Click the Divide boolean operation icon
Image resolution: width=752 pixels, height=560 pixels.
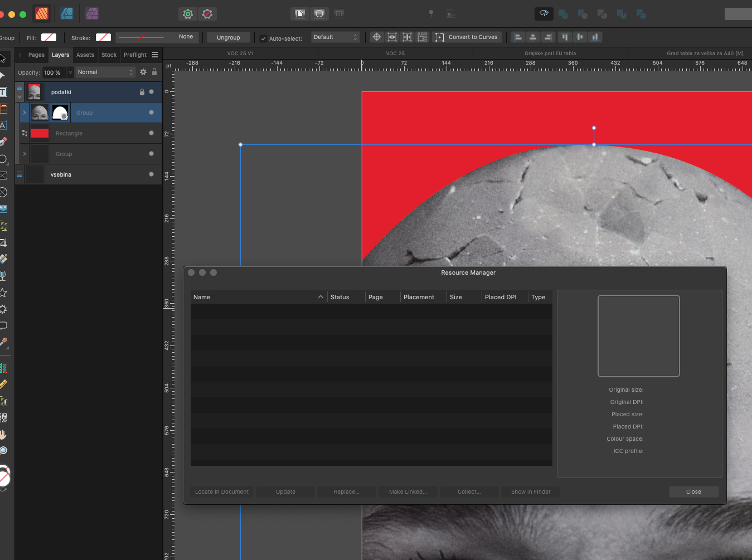[641, 14]
